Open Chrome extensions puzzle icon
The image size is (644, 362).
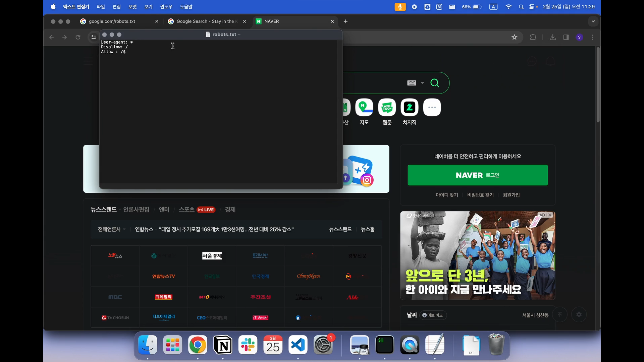click(x=533, y=37)
